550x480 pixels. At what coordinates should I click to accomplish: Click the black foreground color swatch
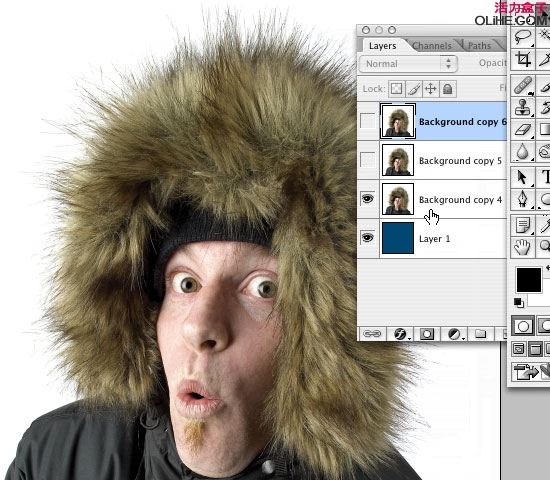click(529, 280)
